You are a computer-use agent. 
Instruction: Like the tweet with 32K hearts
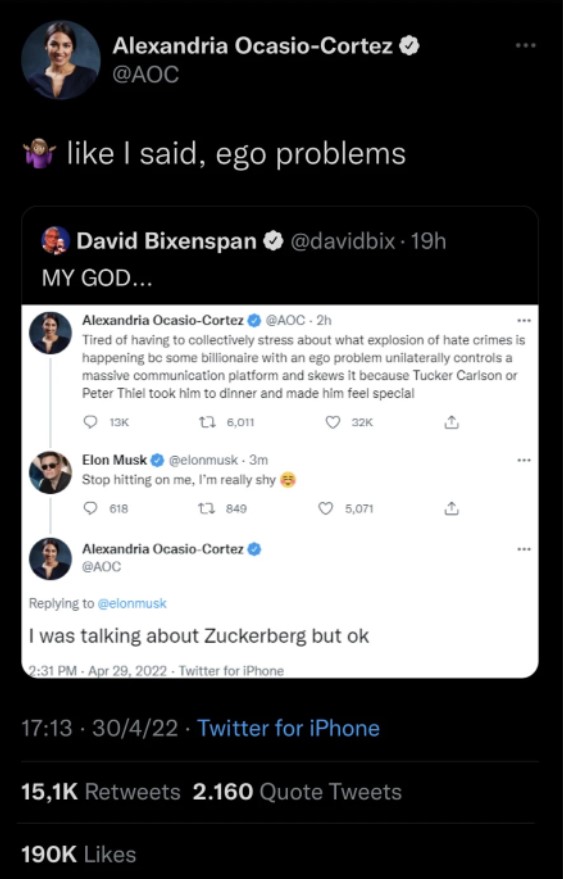333,423
